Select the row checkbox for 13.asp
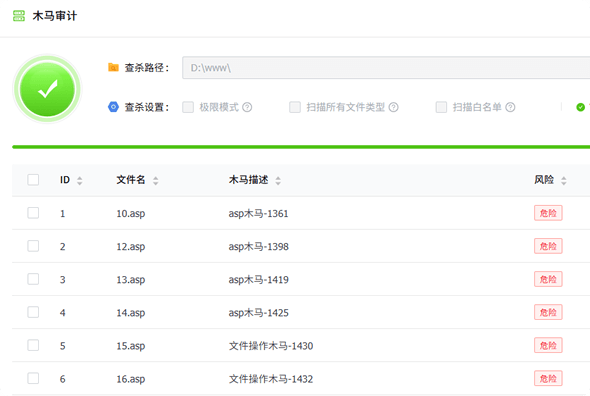The image size is (590, 396). (33, 279)
